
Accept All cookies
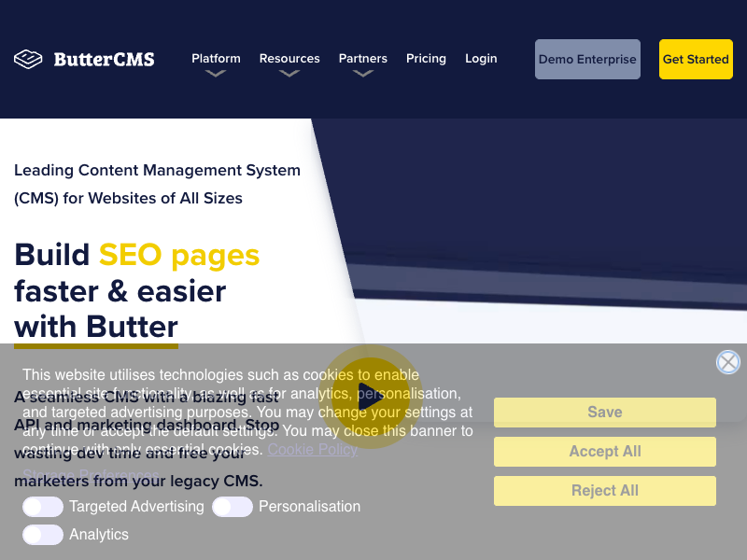pos(604,451)
